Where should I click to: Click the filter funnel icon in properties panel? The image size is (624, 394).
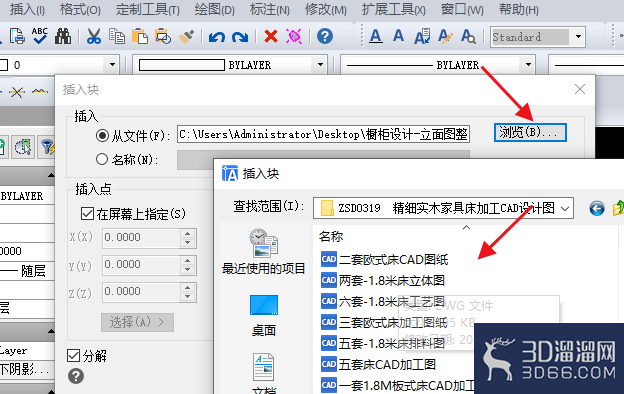point(48,147)
